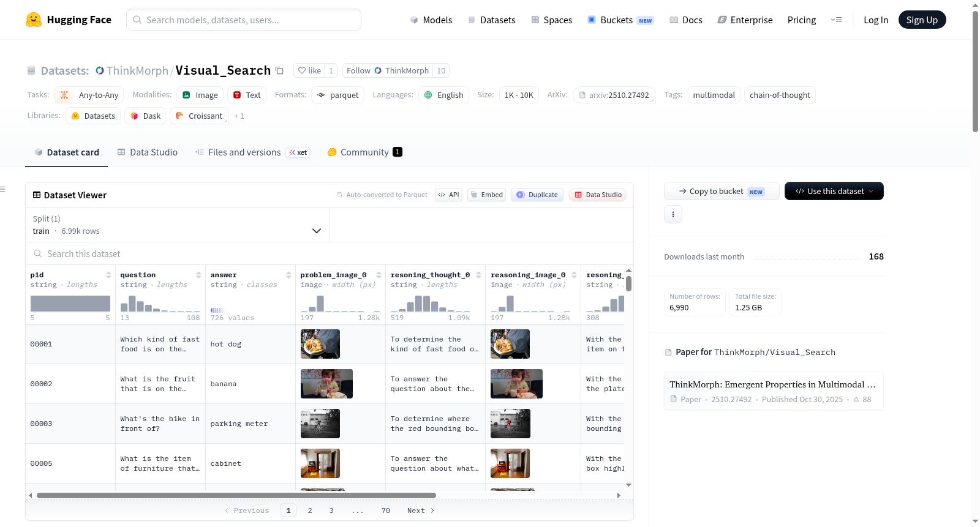Image resolution: width=980 pixels, height=527 pixels.
Task: Click the multimodal tag
Action: 714,95
